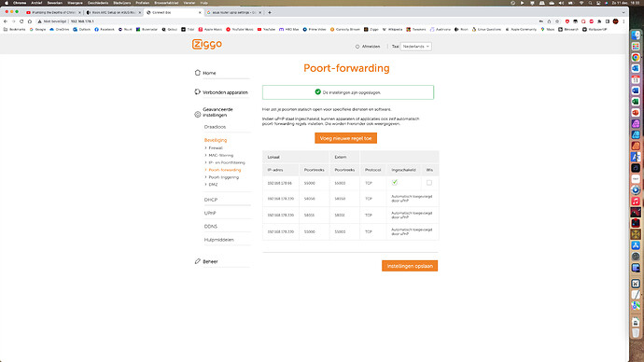The height and width of the screenshot is (362, 644).
Task: Click the address bar URL field
Action: click(x=287, y=21)
